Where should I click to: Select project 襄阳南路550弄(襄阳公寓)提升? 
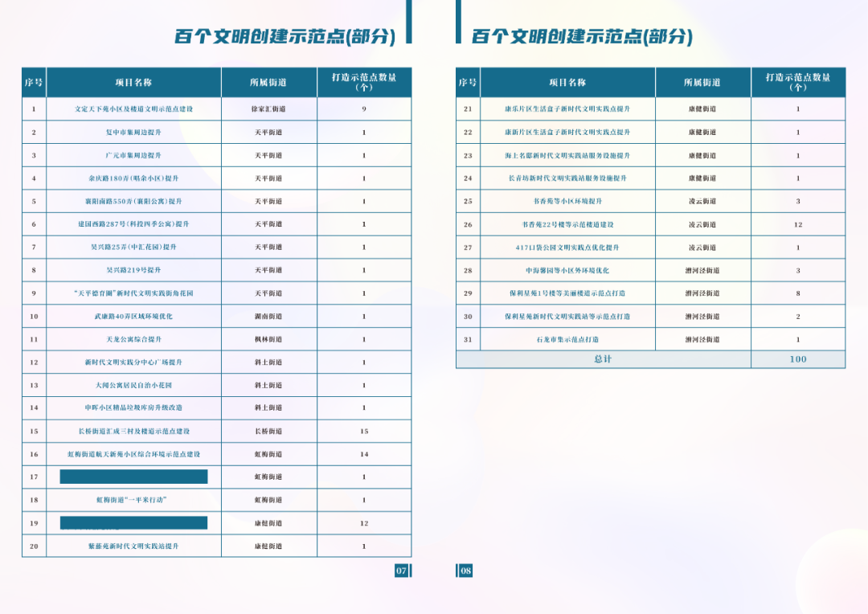(133, 202)
